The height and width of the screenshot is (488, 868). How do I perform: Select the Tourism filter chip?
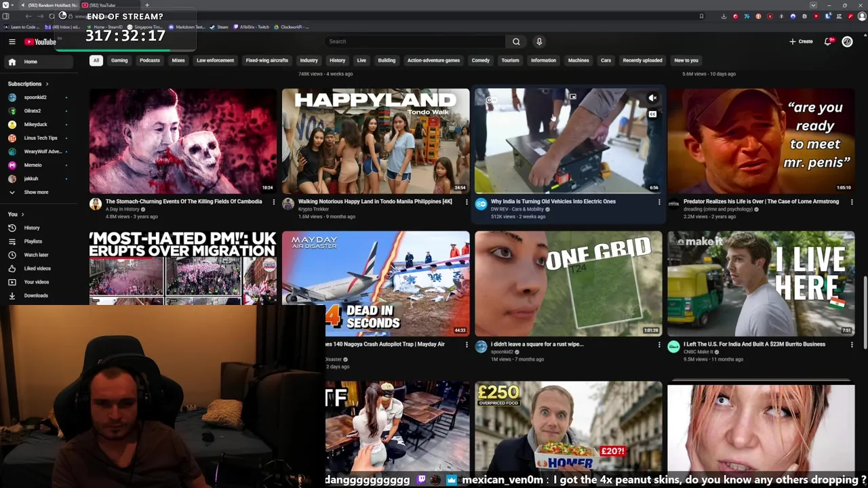point(510,60)
